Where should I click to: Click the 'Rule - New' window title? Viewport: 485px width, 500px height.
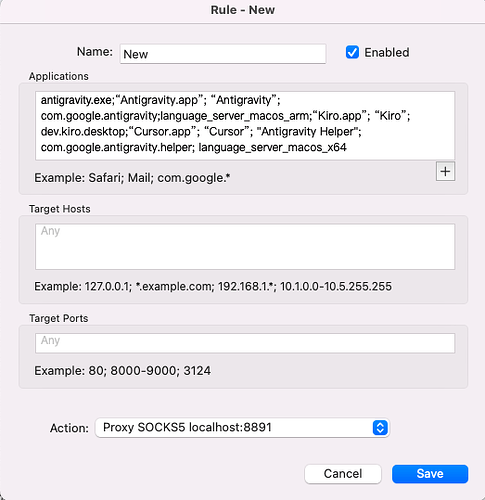(243, 10)
